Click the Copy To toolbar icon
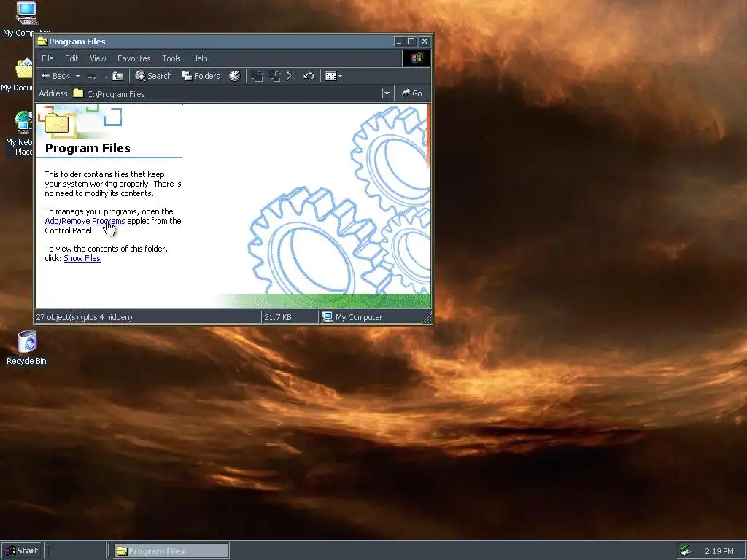 click(275, 76)
